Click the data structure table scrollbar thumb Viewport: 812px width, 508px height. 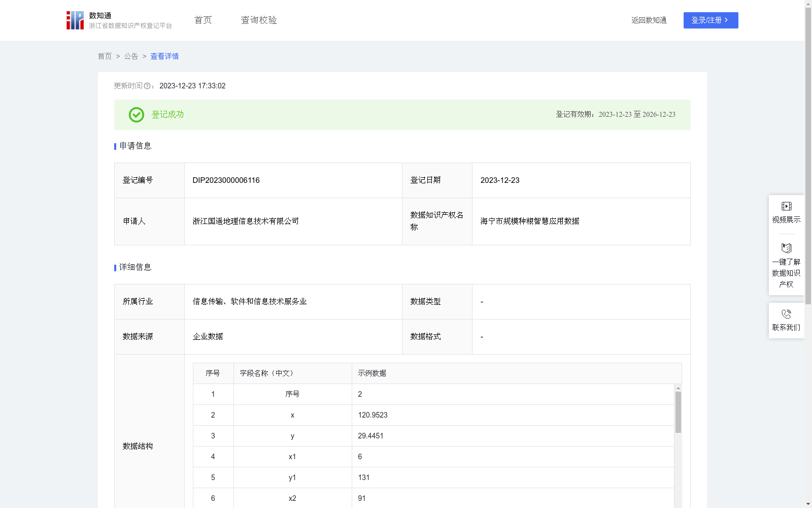(678, 412)
